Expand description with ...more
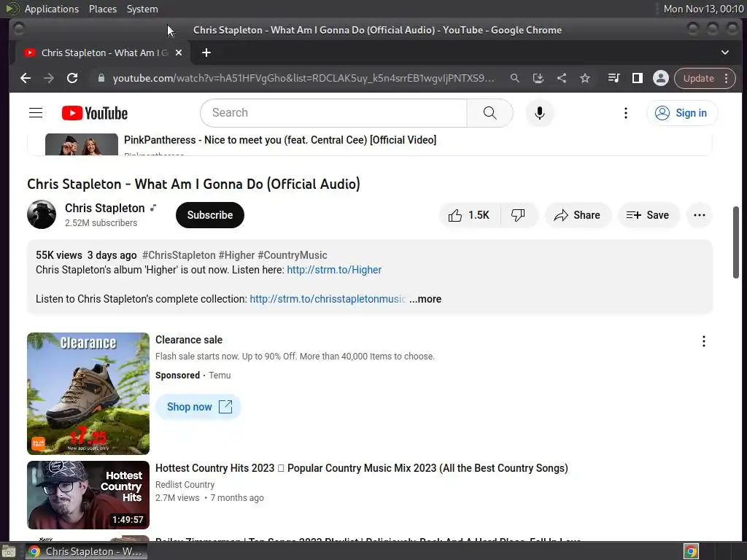Image resolution: width=747 pixels, height=560 pixels. click(x=425, y=299)
